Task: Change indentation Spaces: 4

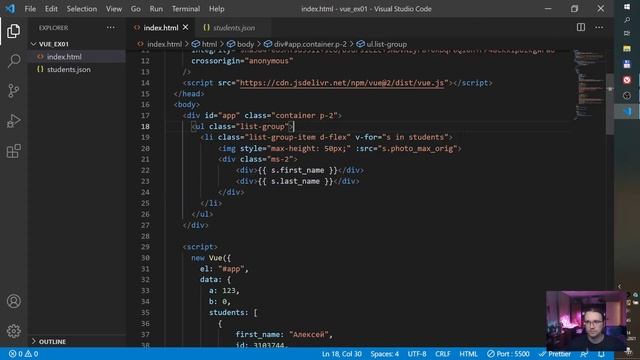Action: click(x=384, y=354)
